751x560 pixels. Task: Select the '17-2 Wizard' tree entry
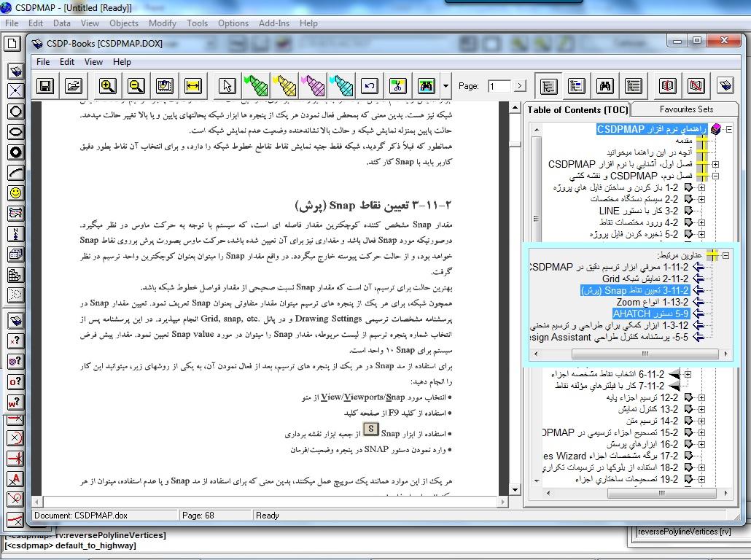click(x=611, y=456)
